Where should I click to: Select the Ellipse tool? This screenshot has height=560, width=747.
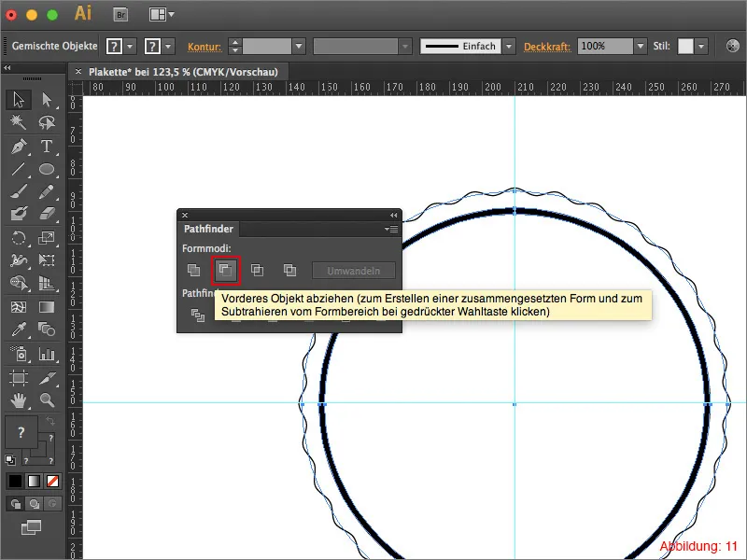pos(46,169)
